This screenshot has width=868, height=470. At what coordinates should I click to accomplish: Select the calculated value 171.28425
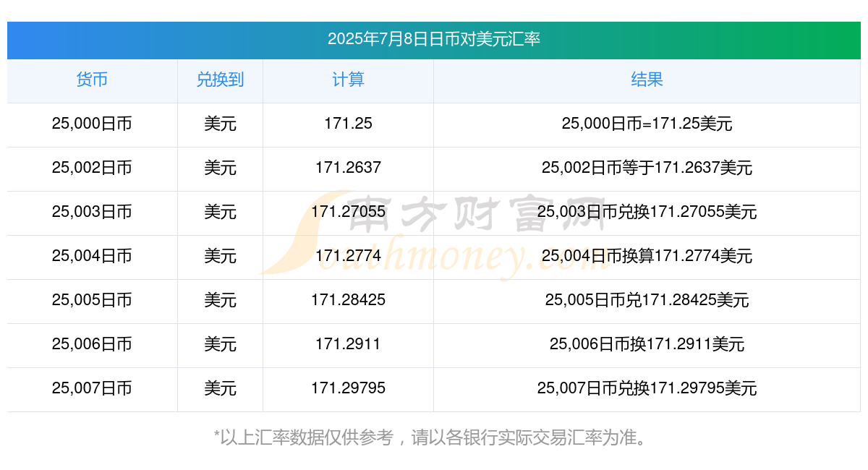(348, 300)
